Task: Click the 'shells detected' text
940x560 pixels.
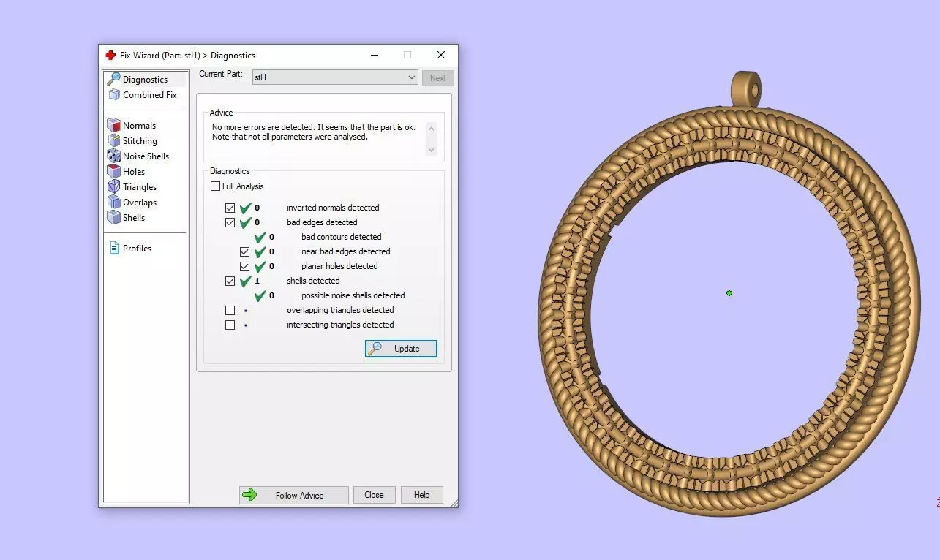Action: pyautogui.click(x=313, y=281)
